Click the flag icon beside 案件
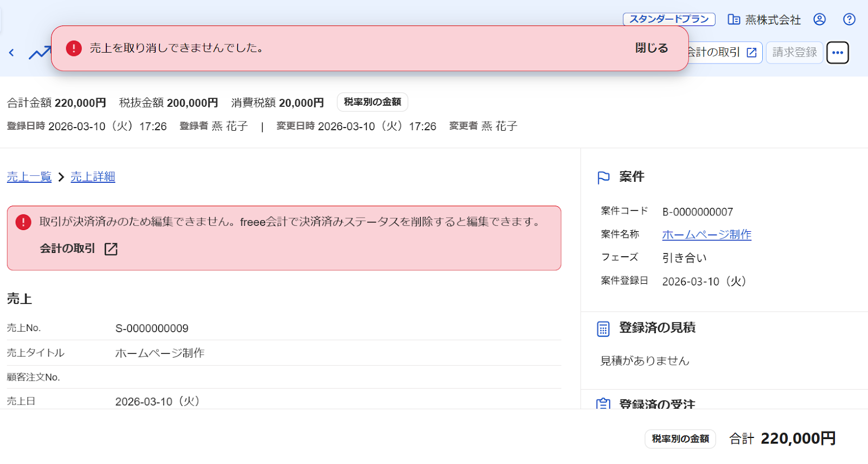The height and width of the screenshot is (464, 868). [603, 177]
